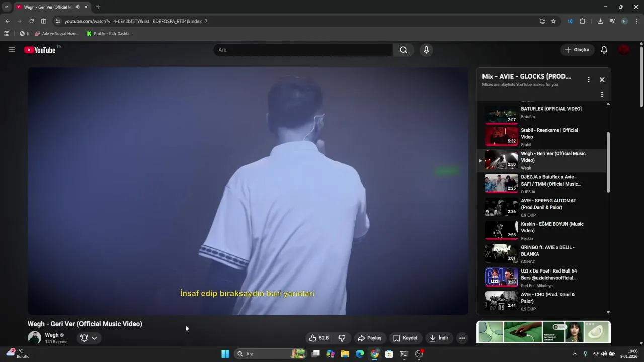The height and width of the screenshot is (362, 644).
Task: Click the playlist panel scrollbar
Action: tap(608, 162)
